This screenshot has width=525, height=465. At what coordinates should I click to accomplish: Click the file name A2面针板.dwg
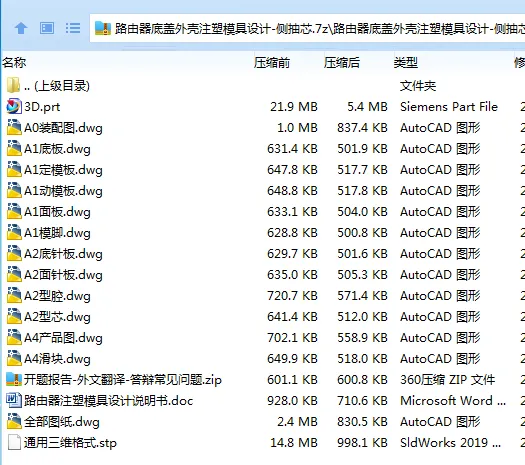[63, 275]
